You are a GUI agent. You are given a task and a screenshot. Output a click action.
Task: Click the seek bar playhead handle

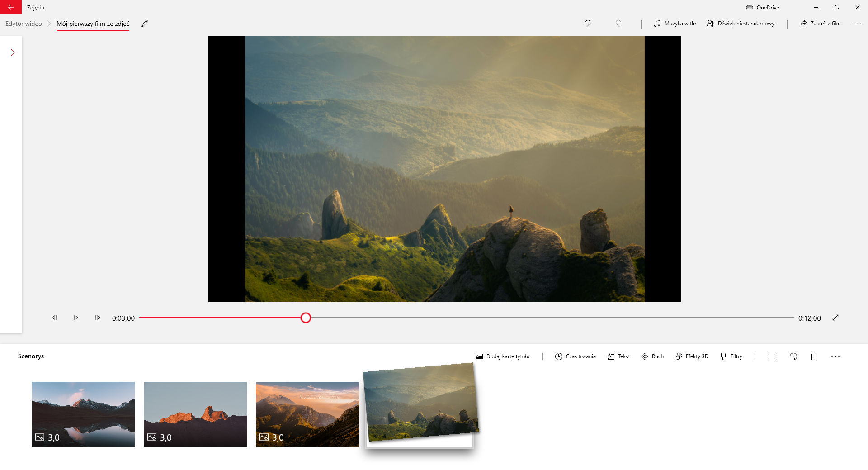306,318
